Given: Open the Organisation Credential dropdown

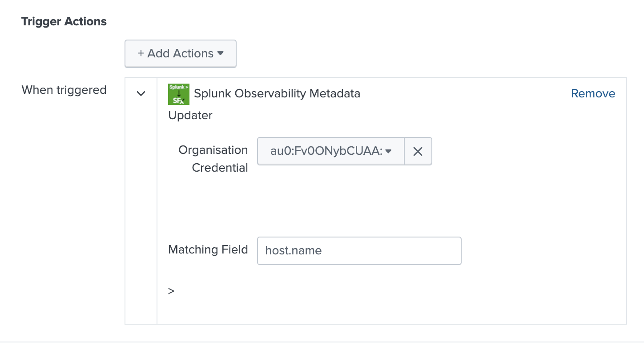Looking at the screenshot, I should click(331, 151).
